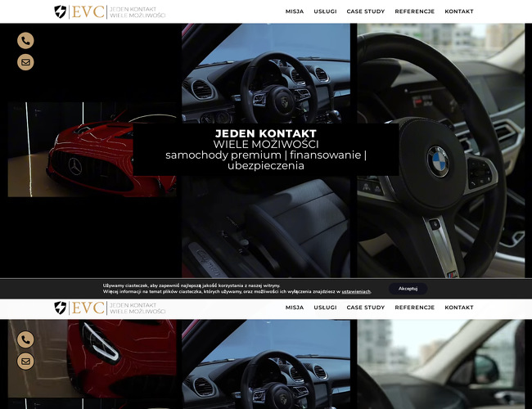Click the phone icon below the second header

click(25, 339)
